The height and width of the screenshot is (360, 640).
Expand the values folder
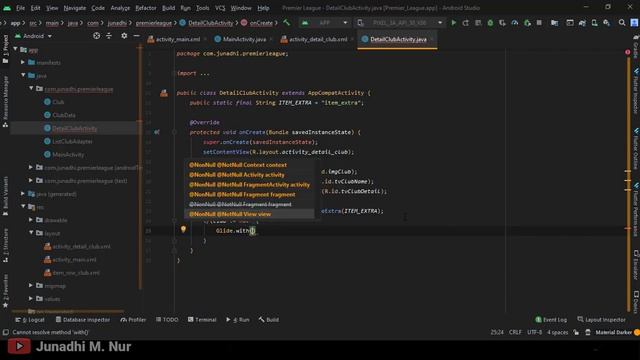[x=31, y=299]
